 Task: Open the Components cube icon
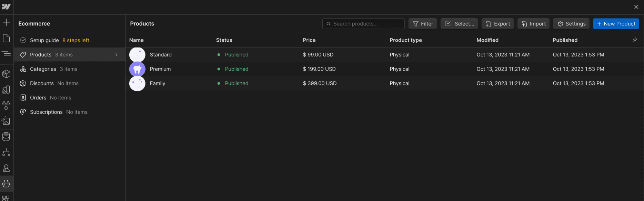pyautogui.click(x=6, y=74)
